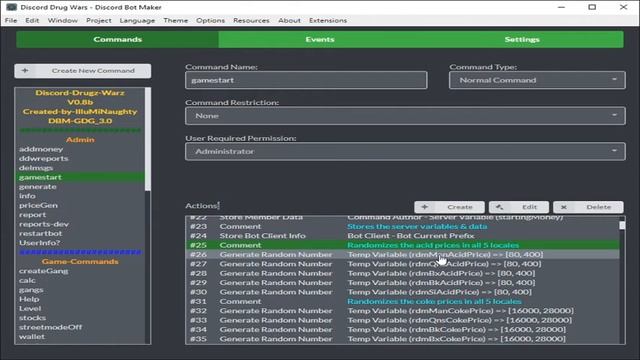
Task: Open the About menu
Action: [289, 20]
